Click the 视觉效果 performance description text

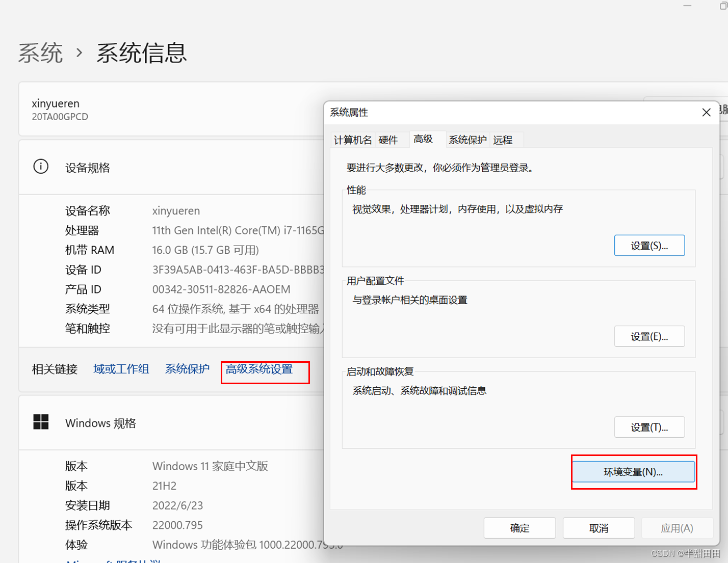pos(458,209)
